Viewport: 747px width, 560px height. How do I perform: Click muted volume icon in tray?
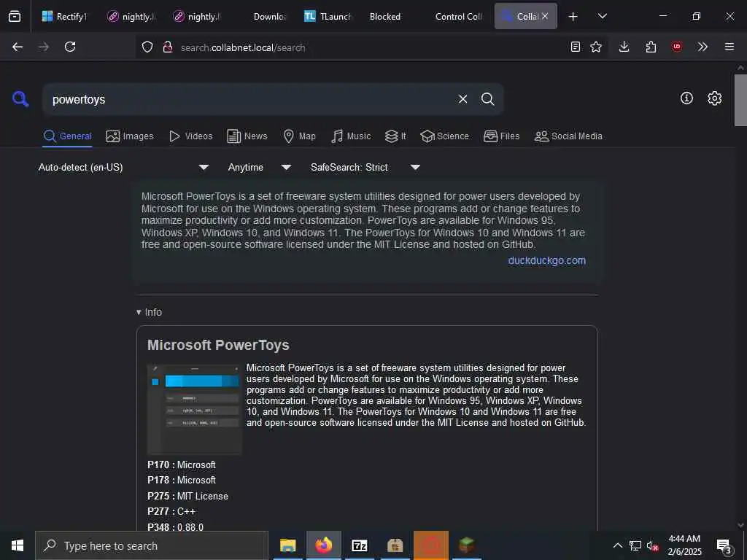(x=651, y=546)
